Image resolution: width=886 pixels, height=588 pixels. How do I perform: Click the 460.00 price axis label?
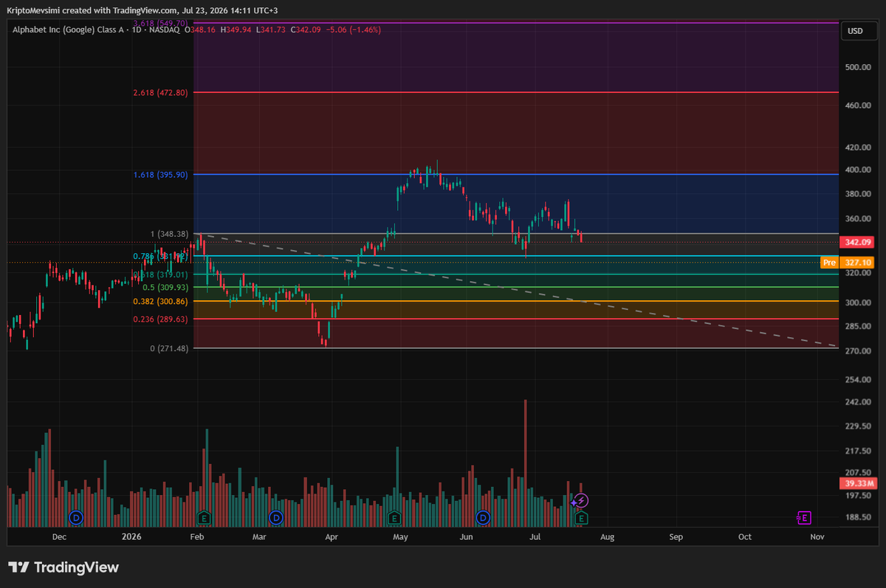pyautogui.click(x=858, y=106)
